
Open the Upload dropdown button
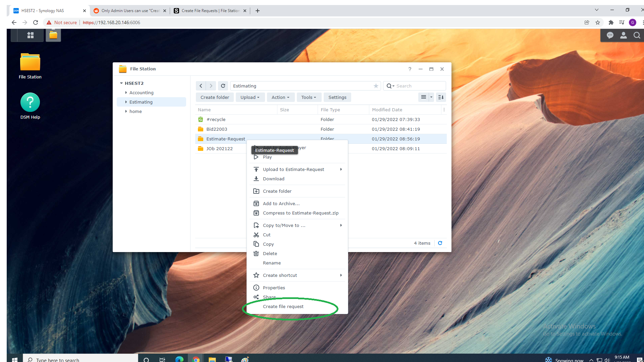click(x=250, y=97)
